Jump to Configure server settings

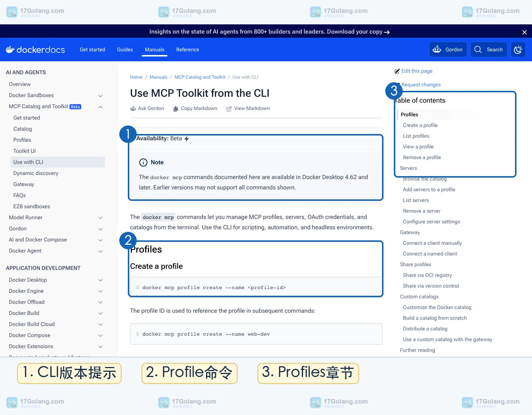432,222
